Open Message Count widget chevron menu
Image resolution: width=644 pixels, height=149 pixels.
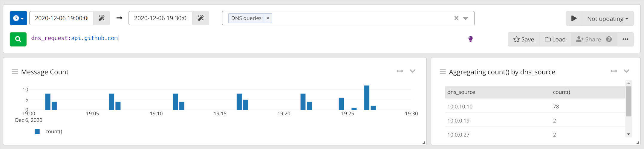(x=412, y=71)
